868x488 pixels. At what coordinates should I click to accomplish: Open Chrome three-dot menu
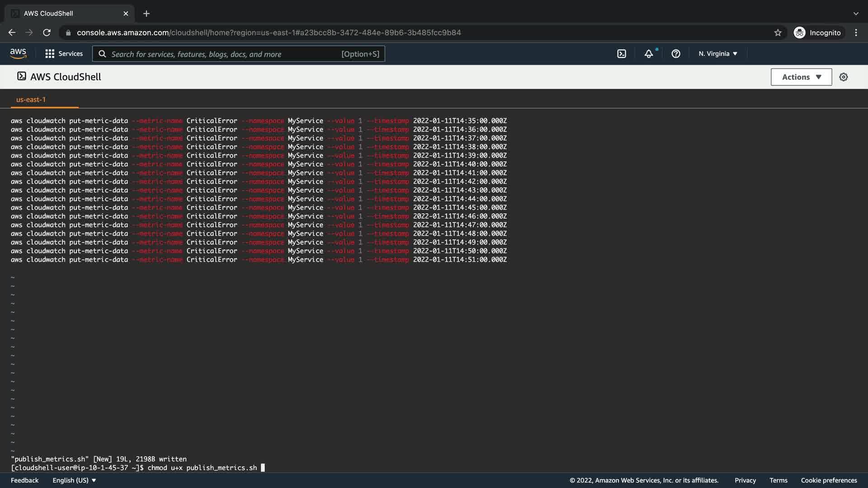click(x=856, y=33)
